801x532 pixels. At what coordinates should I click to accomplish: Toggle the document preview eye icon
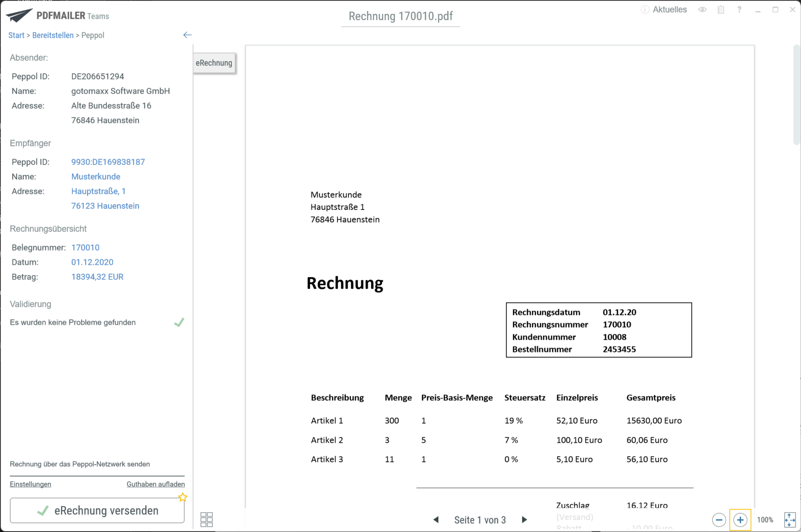702,9
